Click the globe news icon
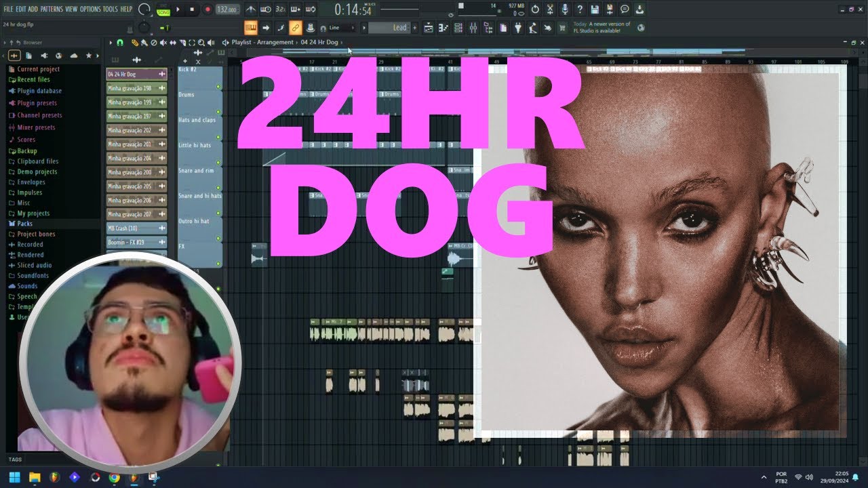The image size is (868, 488). [641, 28]
